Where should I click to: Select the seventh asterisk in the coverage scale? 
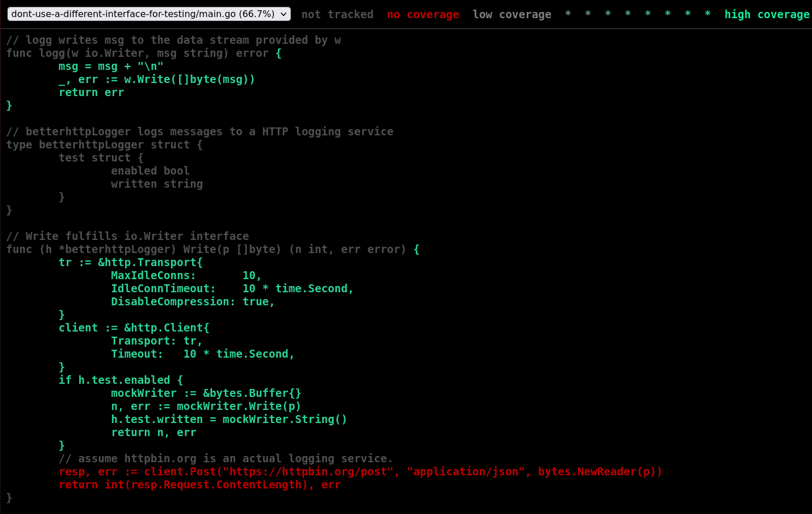click(687, 14)
